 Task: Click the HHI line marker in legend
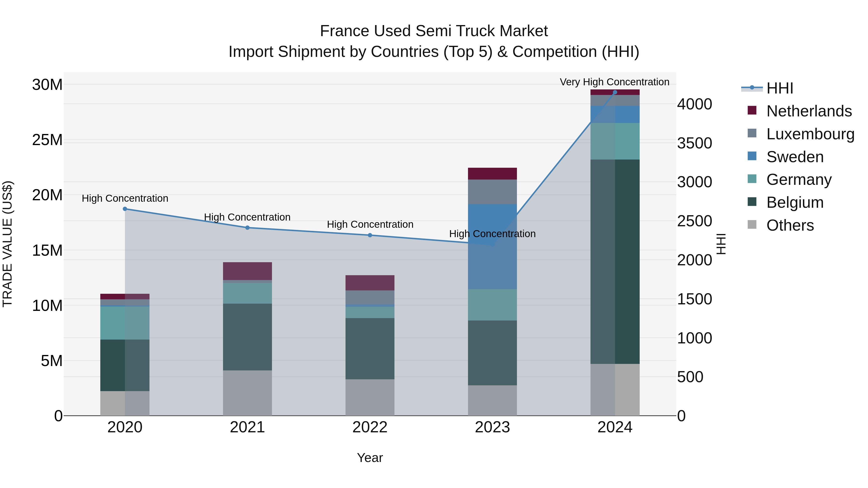point(752,87)
